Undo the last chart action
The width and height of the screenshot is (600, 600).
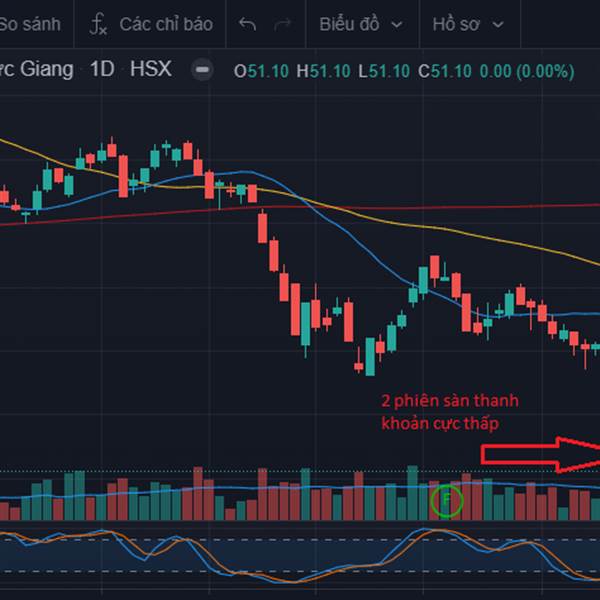[x=247, y=24]
